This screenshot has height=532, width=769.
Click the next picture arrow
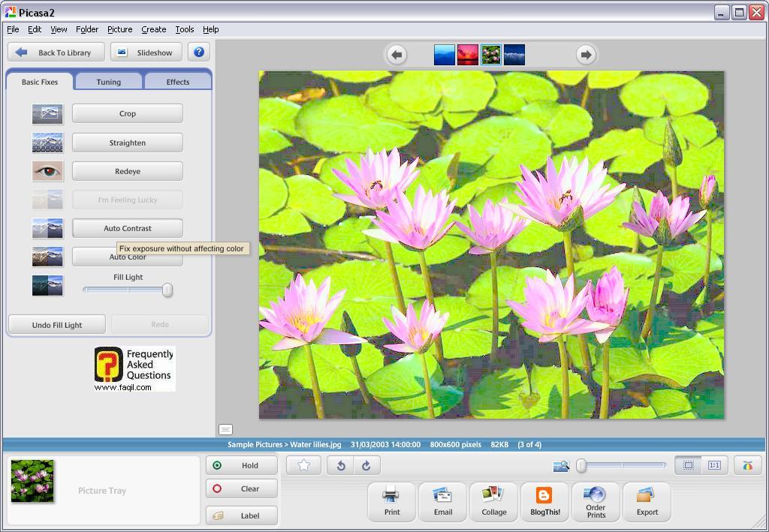(586, 54)
